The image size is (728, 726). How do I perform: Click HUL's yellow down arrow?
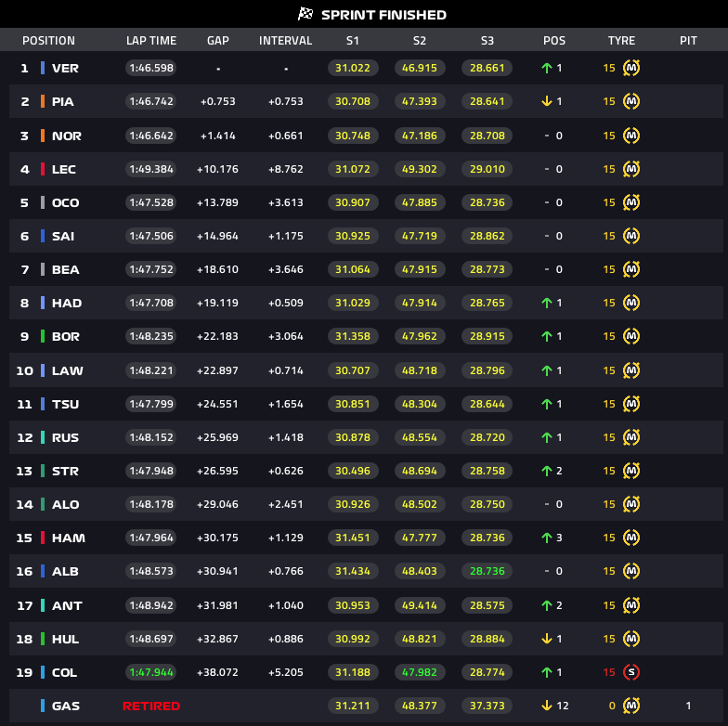click(547, 639)
